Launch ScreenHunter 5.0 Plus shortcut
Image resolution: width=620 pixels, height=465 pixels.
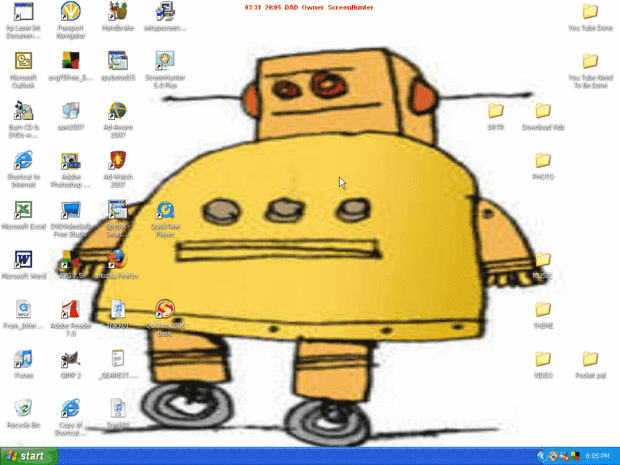point(165,62)
